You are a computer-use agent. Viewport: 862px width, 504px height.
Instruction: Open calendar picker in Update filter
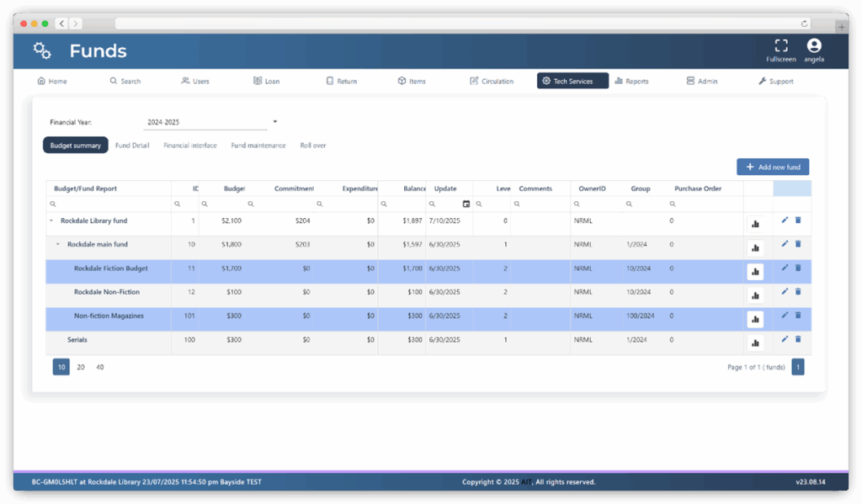click(466, 204)
